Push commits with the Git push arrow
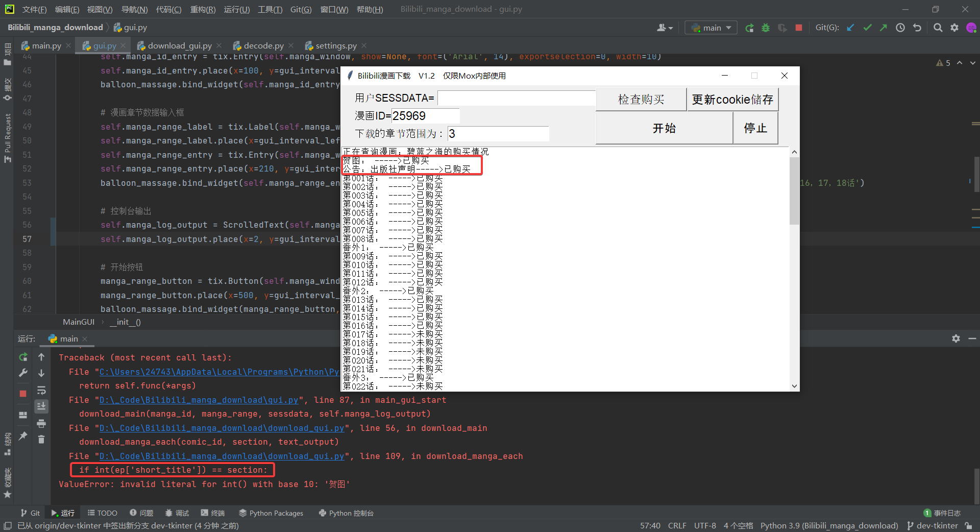This screenshot has height=532, width=980. click(x=884, y=28)
